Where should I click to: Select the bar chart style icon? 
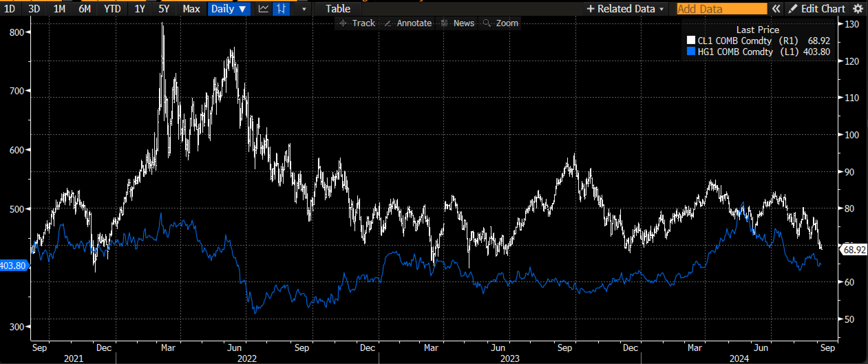281,9
